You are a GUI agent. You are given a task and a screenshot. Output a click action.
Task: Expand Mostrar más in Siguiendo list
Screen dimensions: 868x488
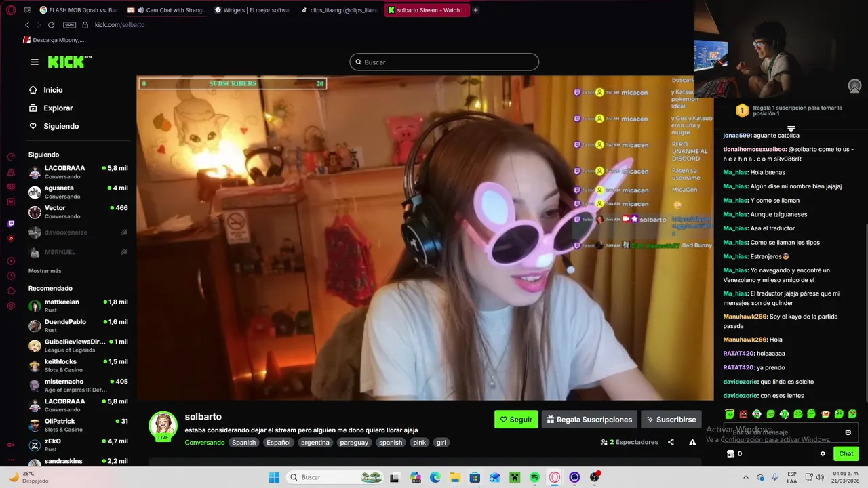[x=45, y=271]
